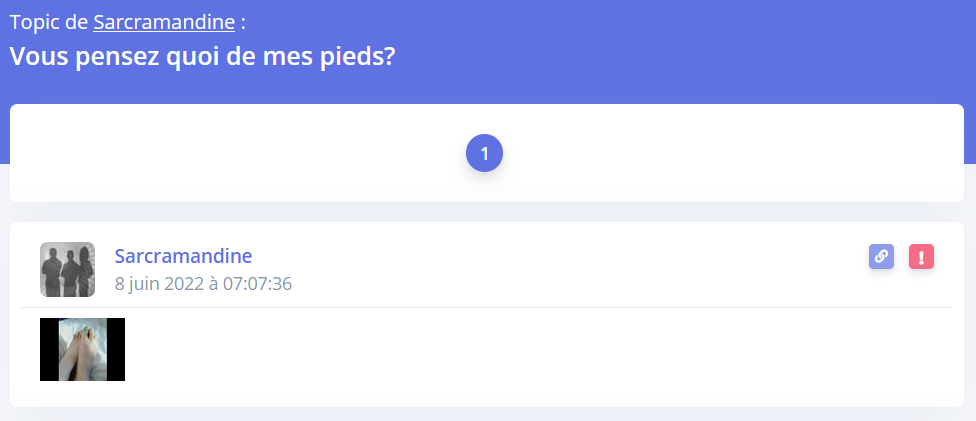This screenshot has width=976, height=421.
Task: Open the feet photo thumbnail
Action: pyautogui.click(x=82, y=349)
